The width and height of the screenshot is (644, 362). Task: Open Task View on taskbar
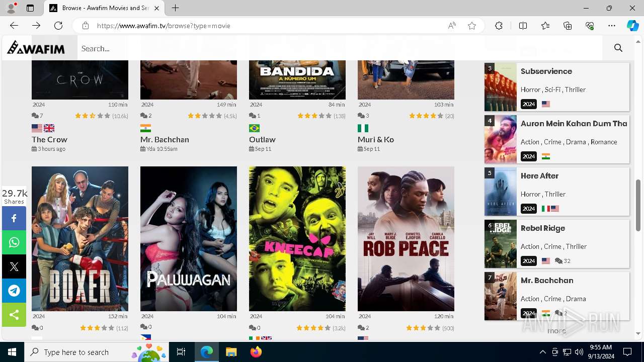(181, 352)
